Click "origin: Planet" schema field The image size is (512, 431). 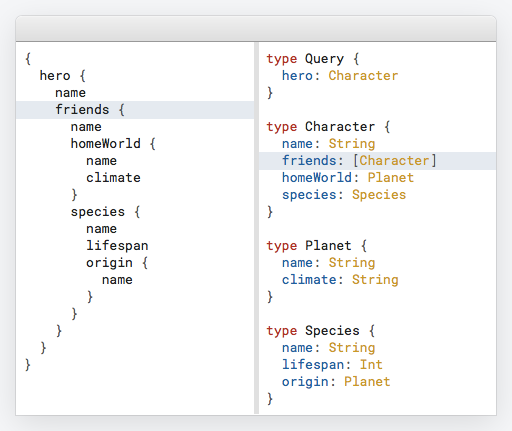(x=336, y=382)
